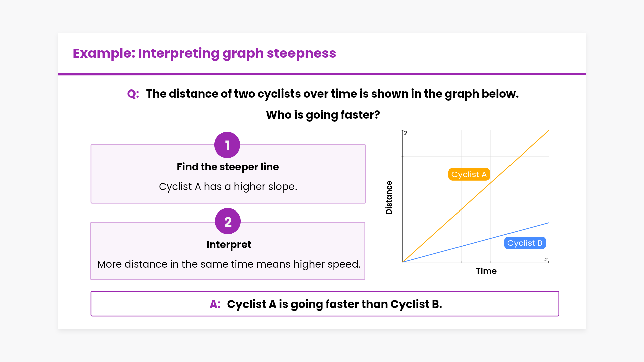Click the graph origin where both lines meet
Viewport: 644px width, 362px height.
pos(403,262)
